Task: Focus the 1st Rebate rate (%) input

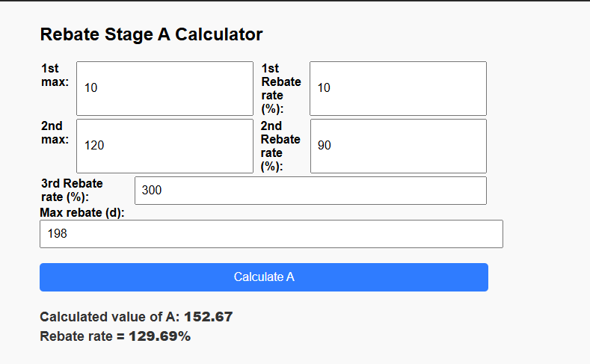Action: point(398,88)
